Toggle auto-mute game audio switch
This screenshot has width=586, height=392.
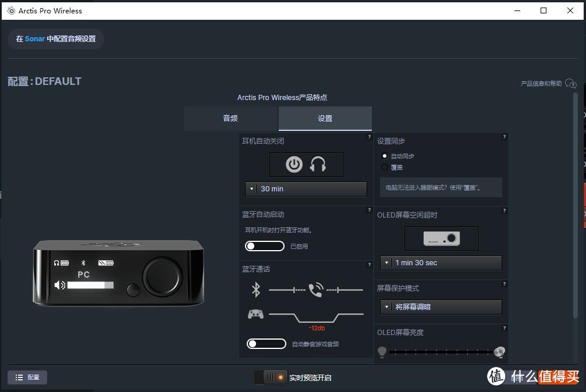pos(267,343)
